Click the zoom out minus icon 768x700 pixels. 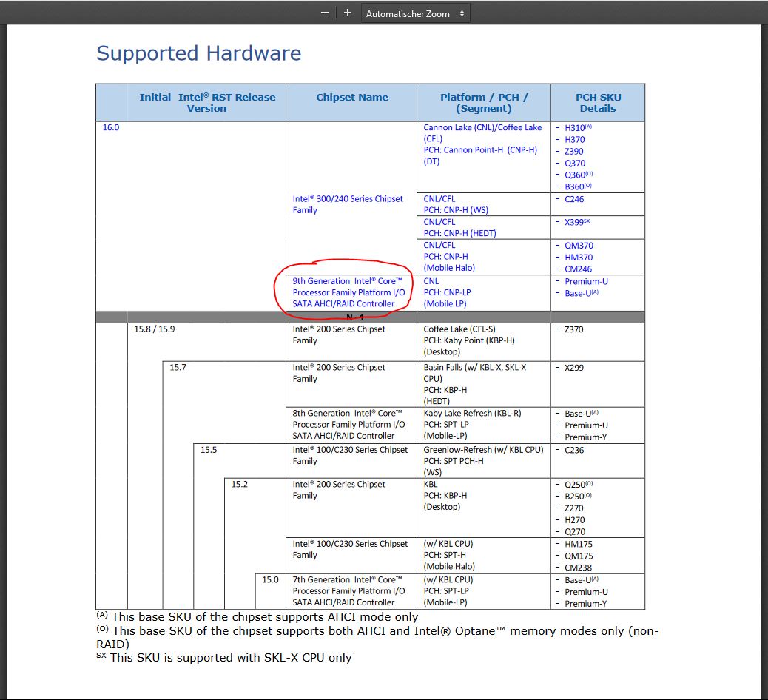point(324,13)
